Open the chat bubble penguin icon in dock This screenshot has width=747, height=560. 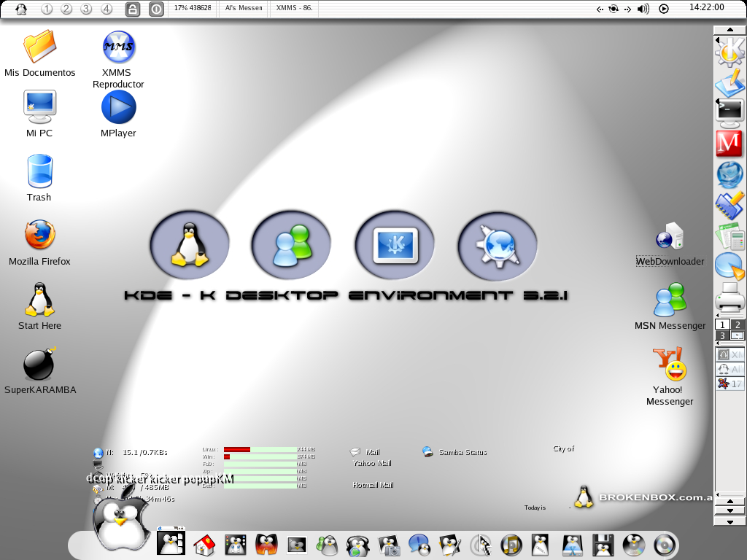tap(419, 545)
